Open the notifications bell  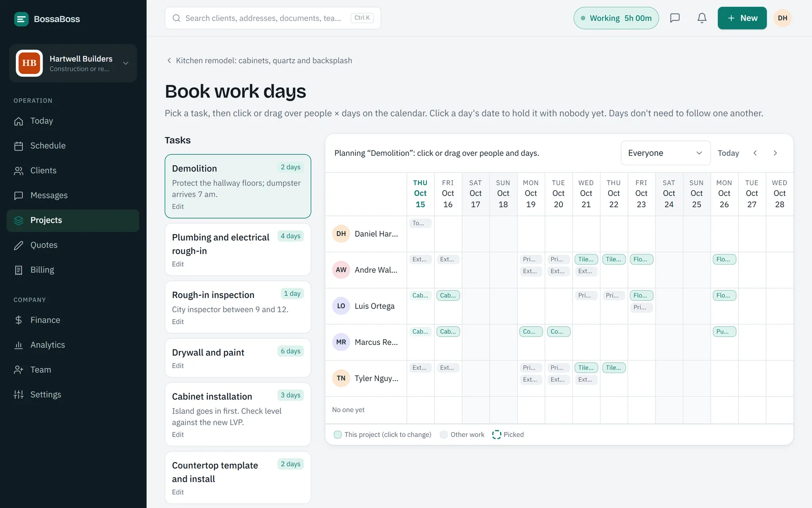pos(702,18)
